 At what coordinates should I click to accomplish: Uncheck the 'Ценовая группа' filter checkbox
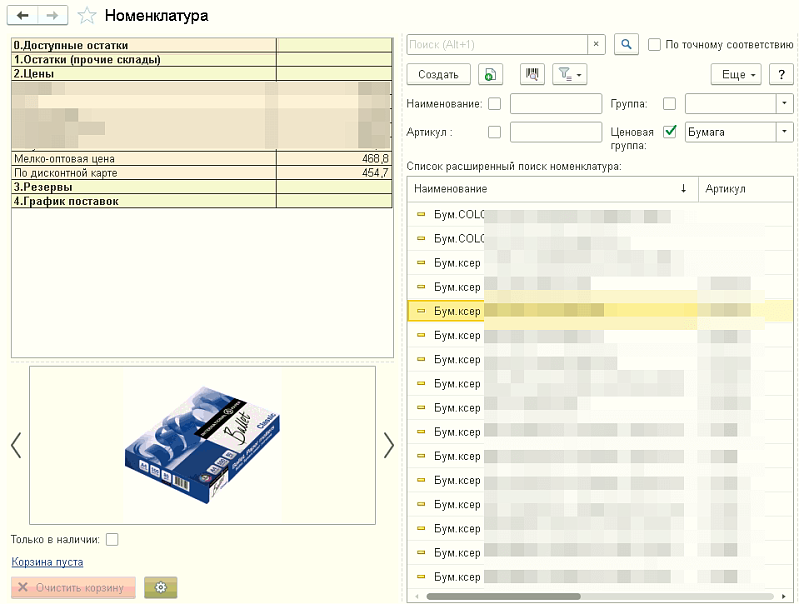click(670, 131)
